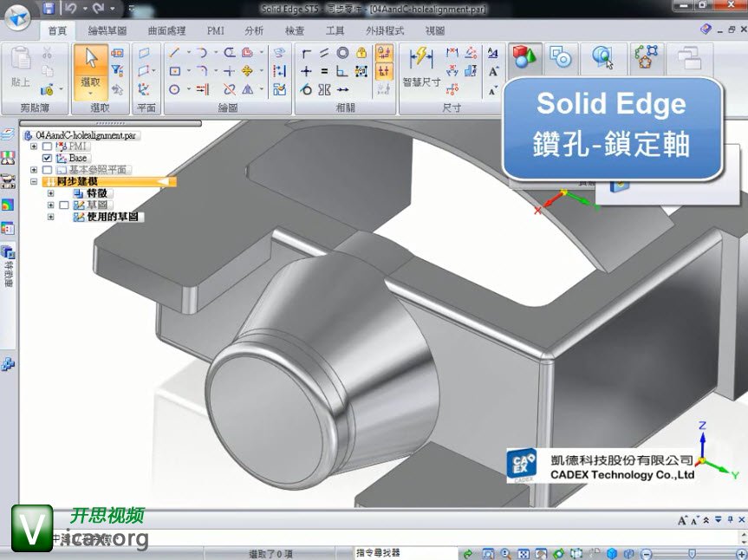Open the 分析 ribbon tab
The height and width of the screenshot is (560, 748).
point(254,31)
